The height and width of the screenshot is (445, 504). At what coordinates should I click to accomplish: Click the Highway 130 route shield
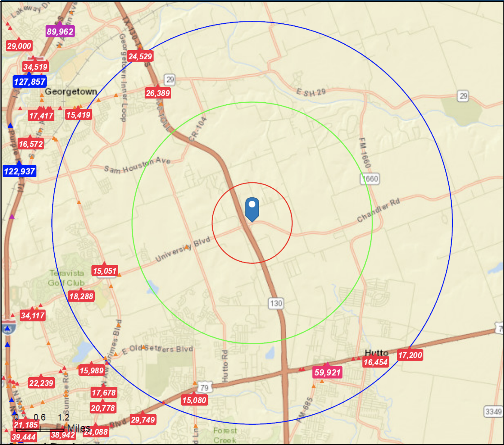(276, 304)
